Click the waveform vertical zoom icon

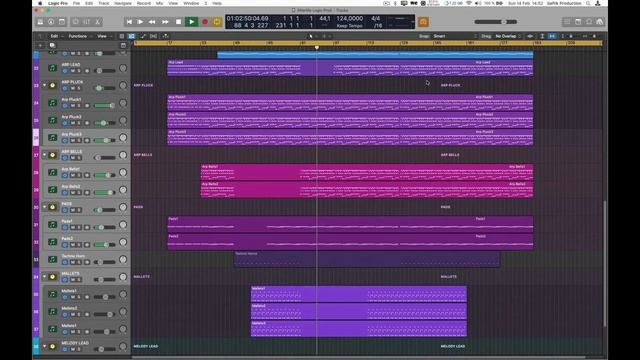542,36
